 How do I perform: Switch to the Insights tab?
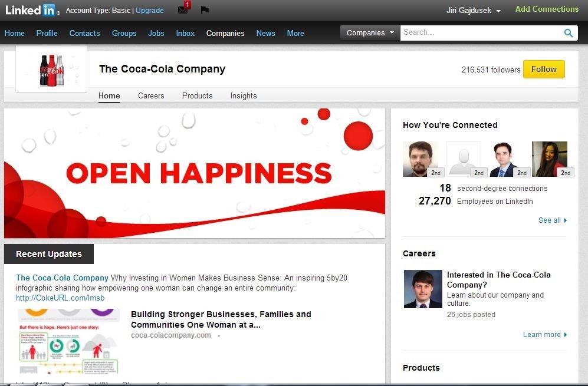tap(244, 95)
